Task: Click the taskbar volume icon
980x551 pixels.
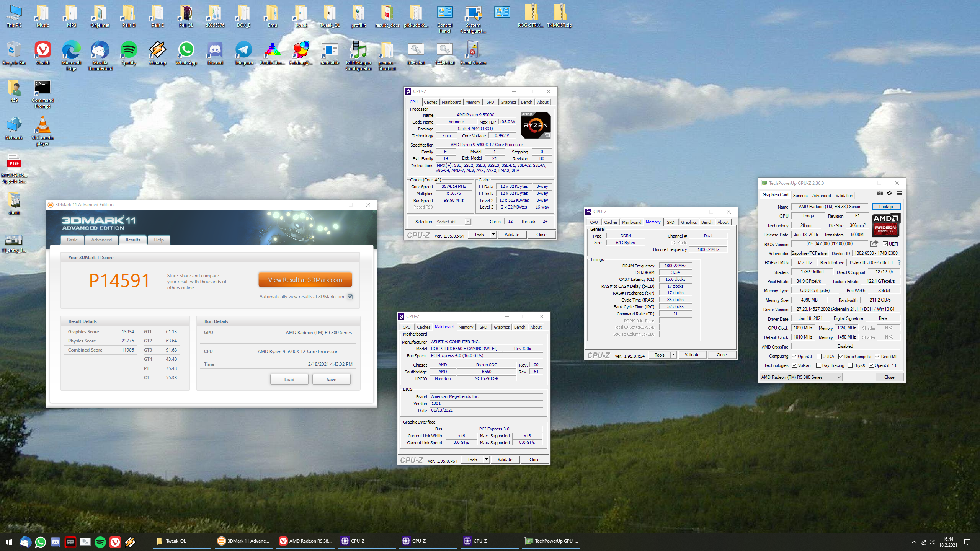Action: click(932, 542)
